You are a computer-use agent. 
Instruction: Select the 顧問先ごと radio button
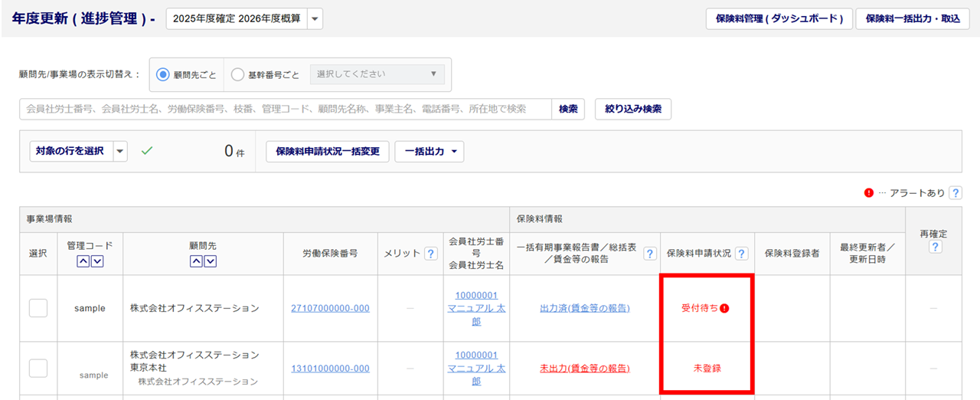(x=162, y=75)
